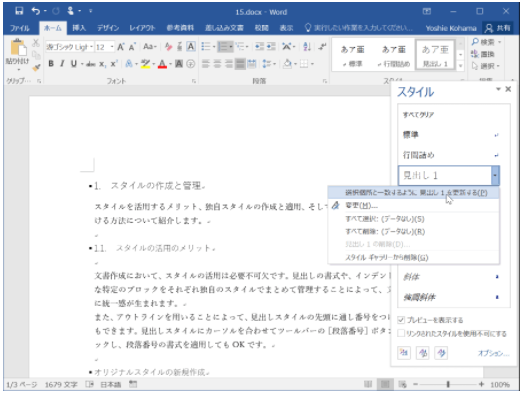523x395 pixels.
Task: Switch to the 参考資料 tab
Action: tap(180, 28)
